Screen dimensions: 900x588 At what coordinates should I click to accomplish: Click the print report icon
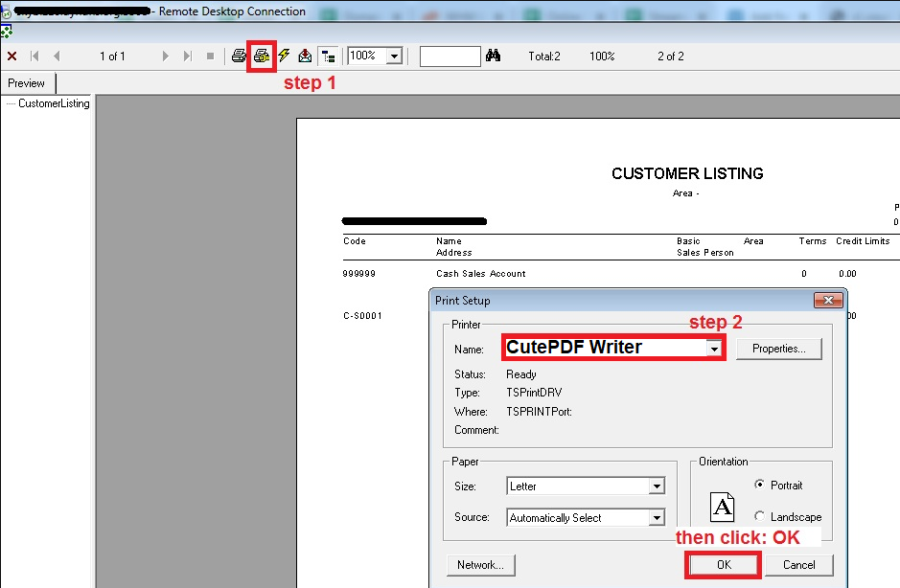coord(240,57)
